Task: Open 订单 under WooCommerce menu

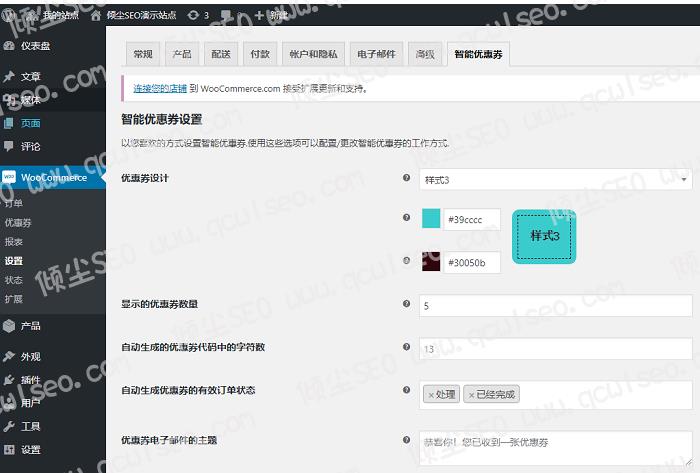Action: pos(14,203)
